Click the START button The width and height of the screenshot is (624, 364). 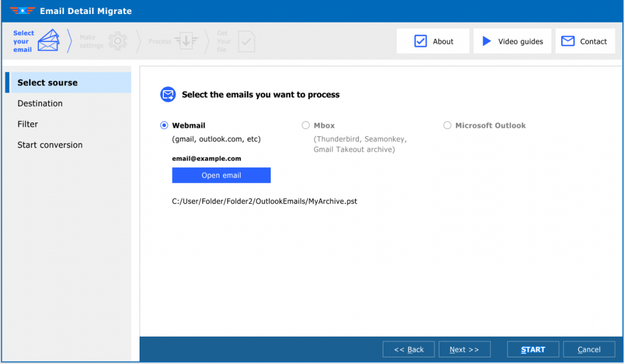coord(533,349)
